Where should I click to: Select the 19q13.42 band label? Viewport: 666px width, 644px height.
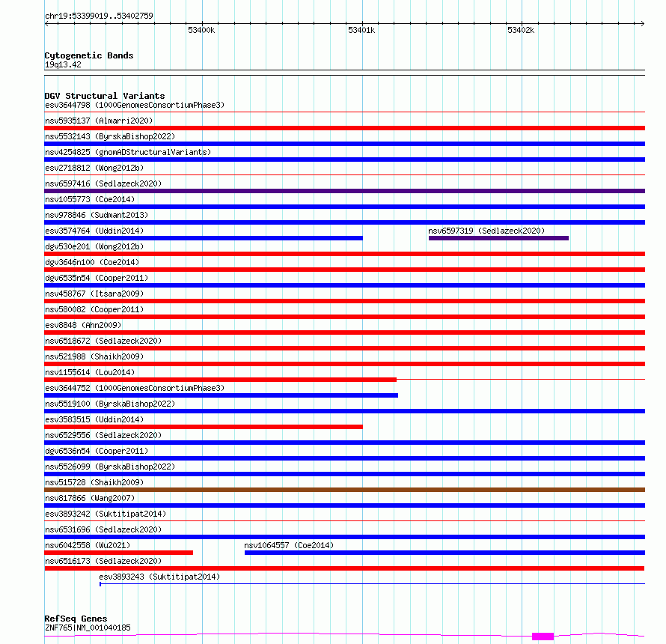[63, 64]
